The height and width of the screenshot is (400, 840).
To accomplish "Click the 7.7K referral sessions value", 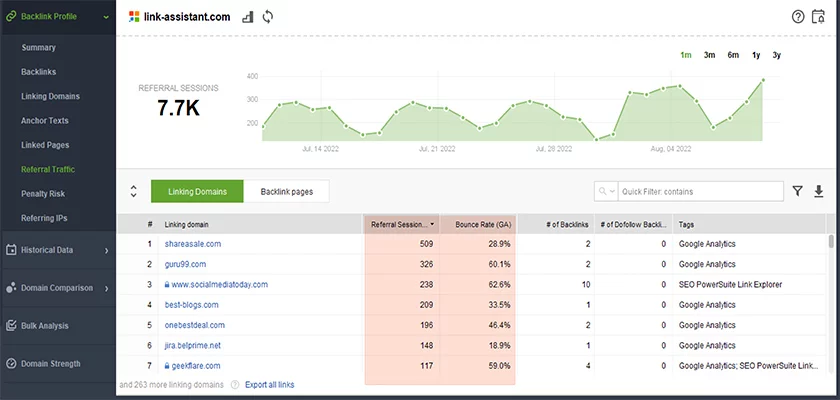I will [178, 108].
